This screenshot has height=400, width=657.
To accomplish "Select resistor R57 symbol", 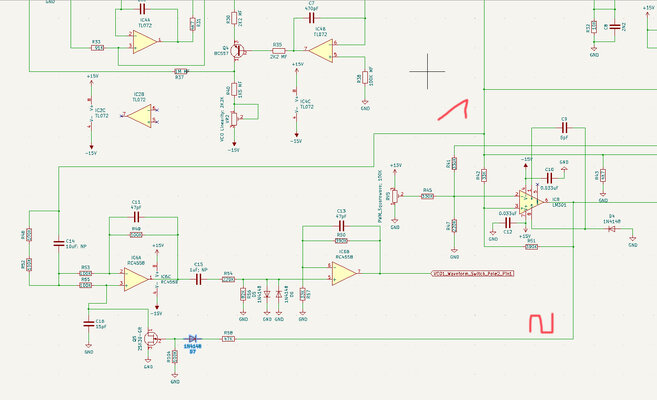I will click(x=303, y=294).
